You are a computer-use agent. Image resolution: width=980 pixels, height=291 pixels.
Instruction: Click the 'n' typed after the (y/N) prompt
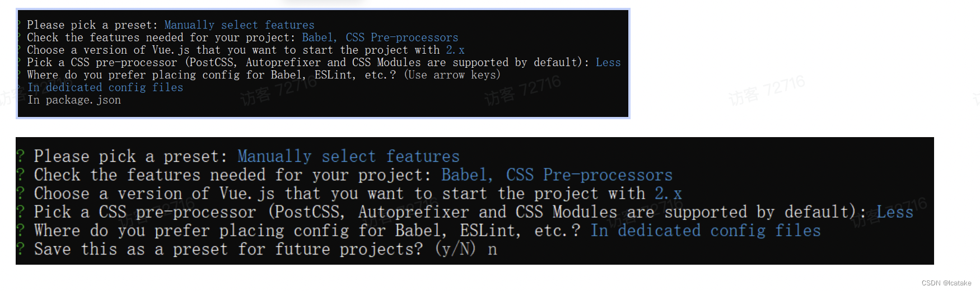pos(492,250)
